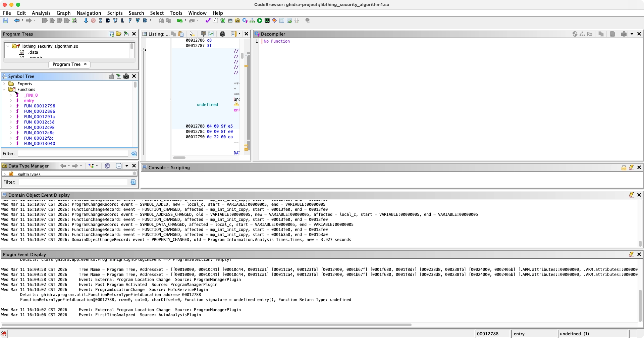
Task: Click the Filter options icon in Symbol Tree
Action: click(134, 153)
